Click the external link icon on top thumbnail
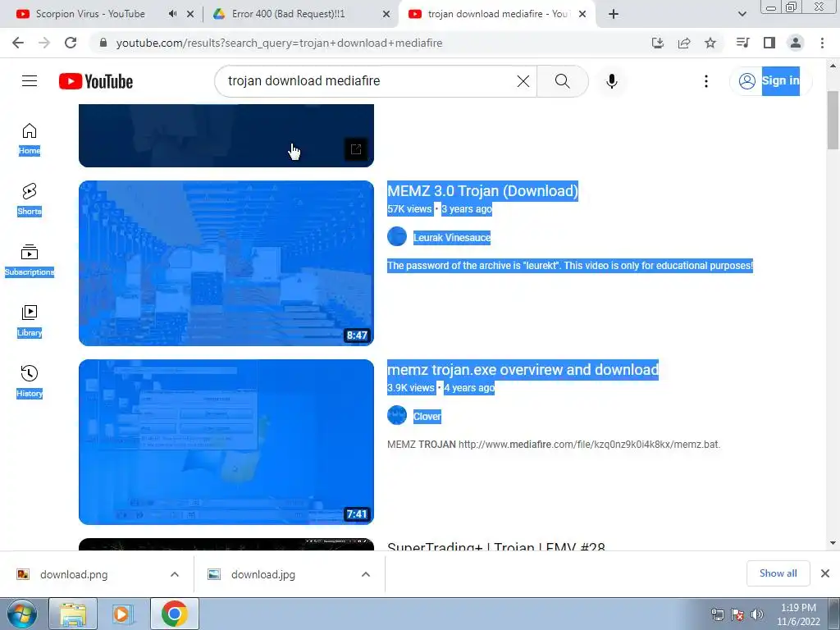This screenshot has width=840, height=630. 356,149
